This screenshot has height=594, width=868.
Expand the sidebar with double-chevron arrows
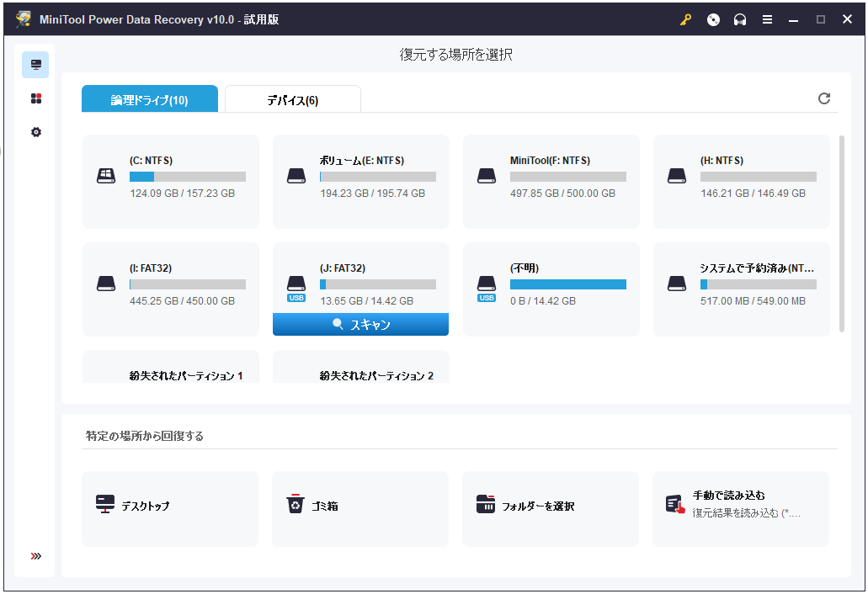click(x=35, y=556)
